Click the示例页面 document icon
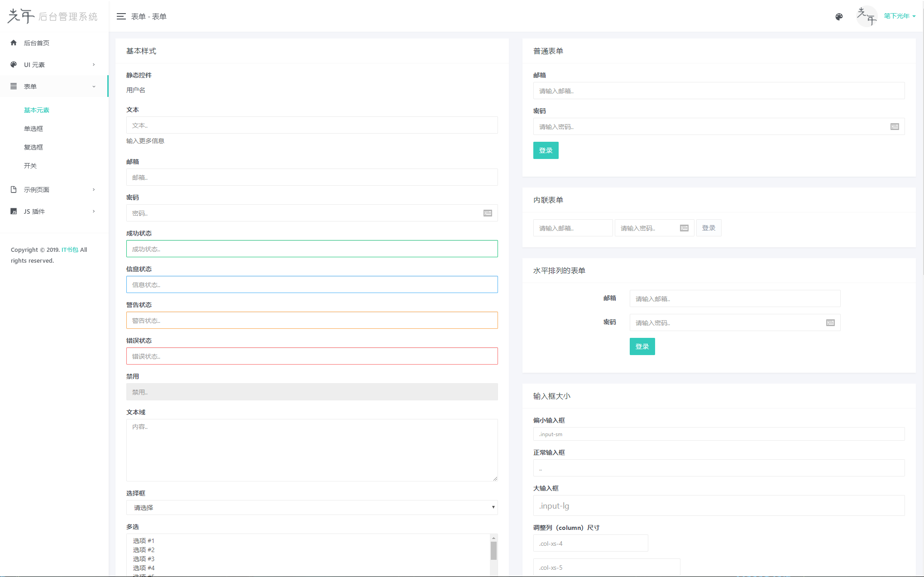Screen dimensions: 924x577 [13, 189]
